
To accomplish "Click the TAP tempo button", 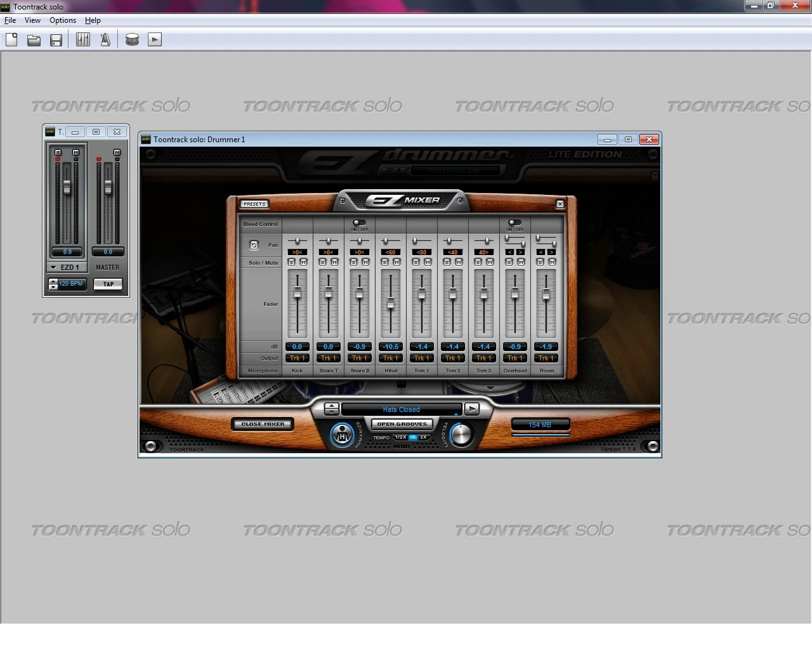I will click(108, 284).
